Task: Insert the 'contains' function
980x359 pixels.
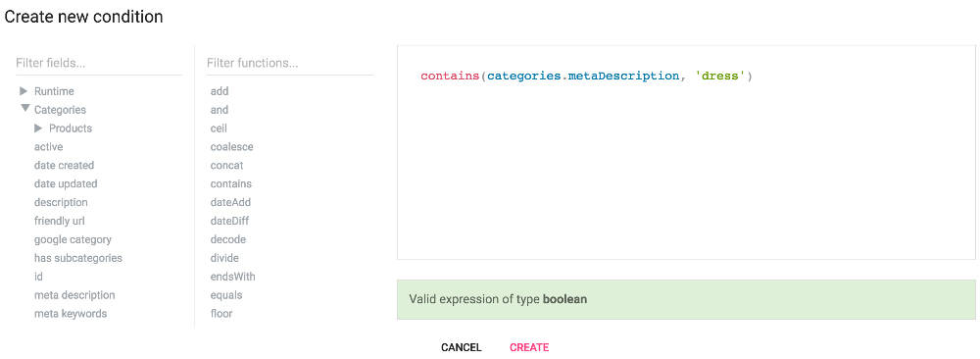Action: tap(230, 183)
